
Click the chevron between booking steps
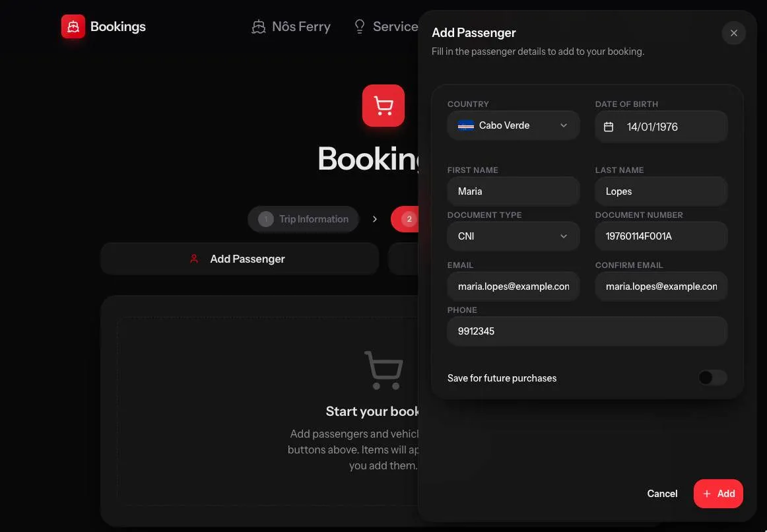(375, 219)
